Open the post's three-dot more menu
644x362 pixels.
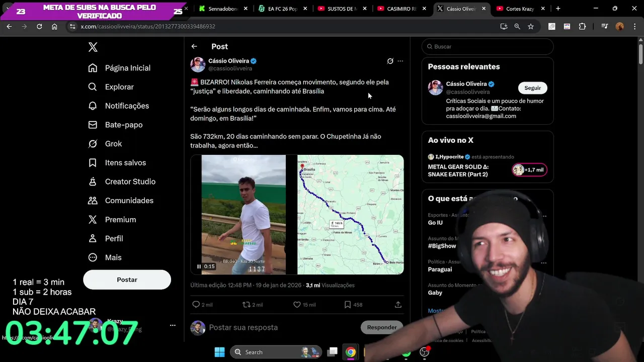[x=400, y=61]
